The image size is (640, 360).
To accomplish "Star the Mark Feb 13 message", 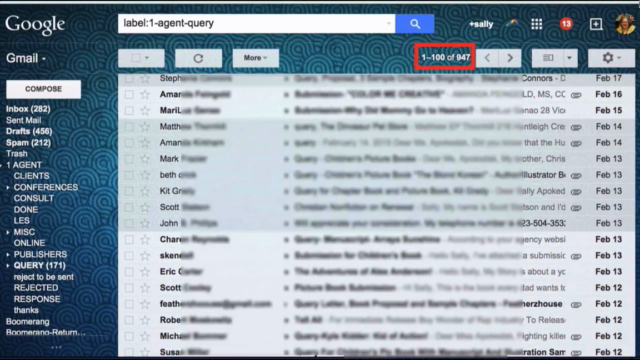I will pos(145,159).
